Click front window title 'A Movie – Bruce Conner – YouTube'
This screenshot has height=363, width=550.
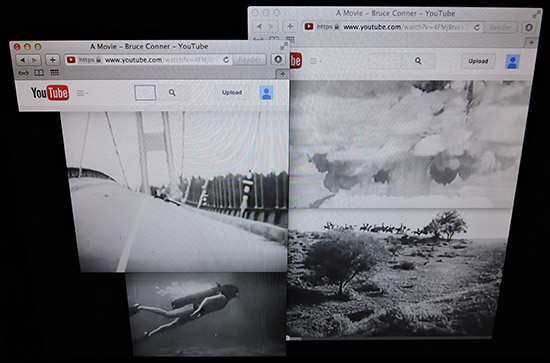(149, 46)
